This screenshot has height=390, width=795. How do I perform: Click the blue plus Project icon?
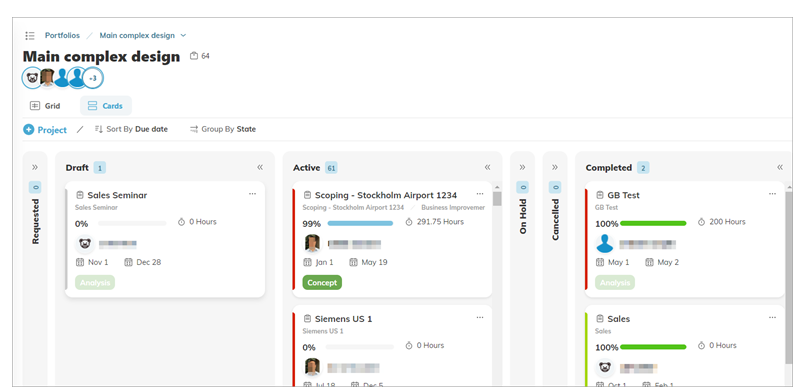click(x=28, y=129)
